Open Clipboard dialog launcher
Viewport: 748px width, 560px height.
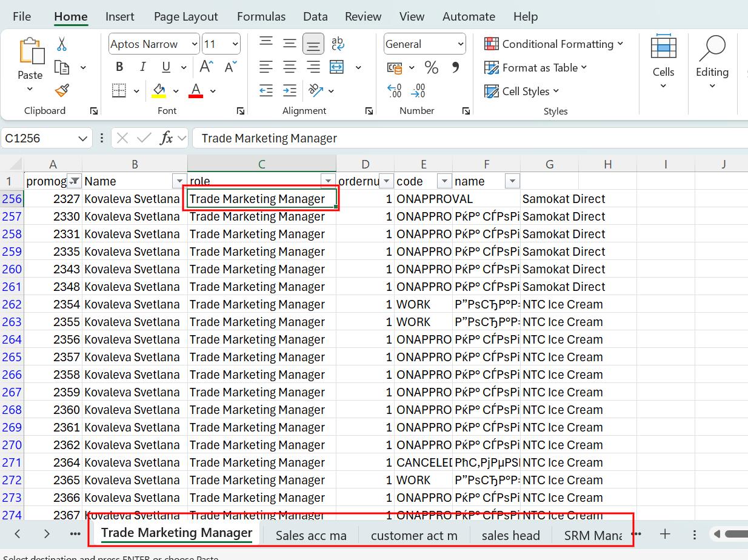[94, 111]
